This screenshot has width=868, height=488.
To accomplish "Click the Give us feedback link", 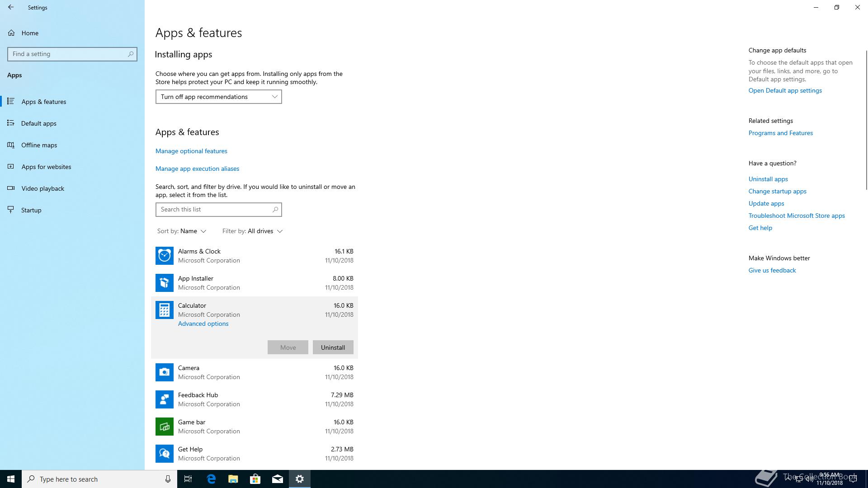I will coord(772,271).
